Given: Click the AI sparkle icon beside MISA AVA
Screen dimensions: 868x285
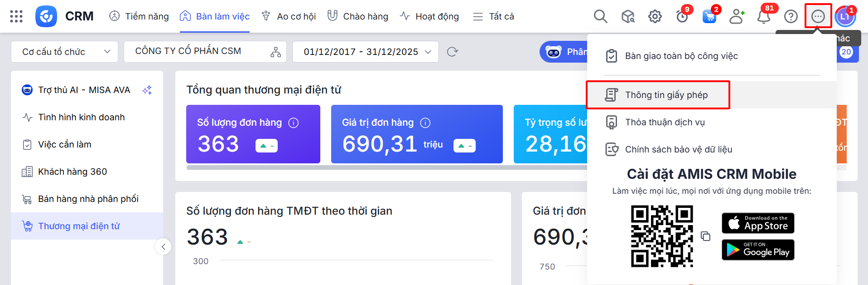Looking at the screenshot, I should point(147,90).
